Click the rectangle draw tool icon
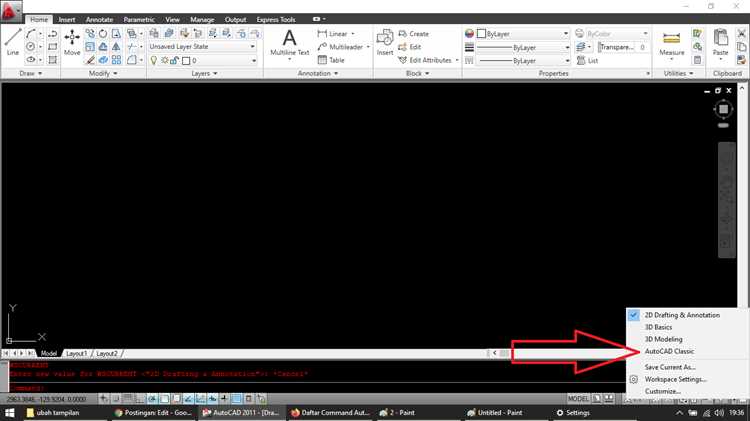 point(53,47)
